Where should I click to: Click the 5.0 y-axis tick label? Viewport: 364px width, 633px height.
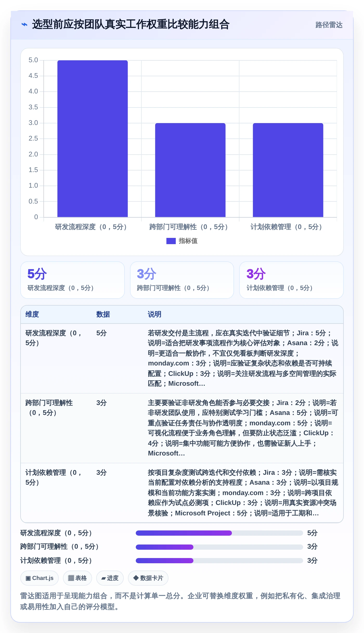pyautogui.click(x=33, y=60)
